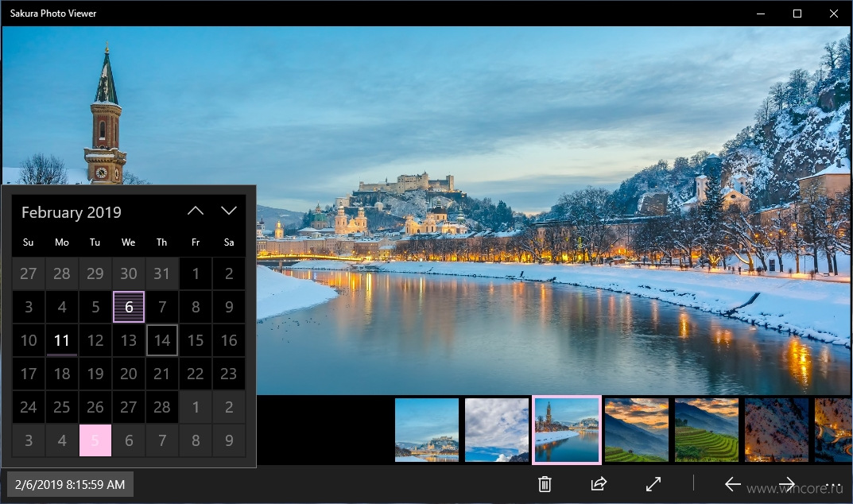Go to previous month with up chevron
The height and width of the screenshot is (504, 853).
point(196,211)
